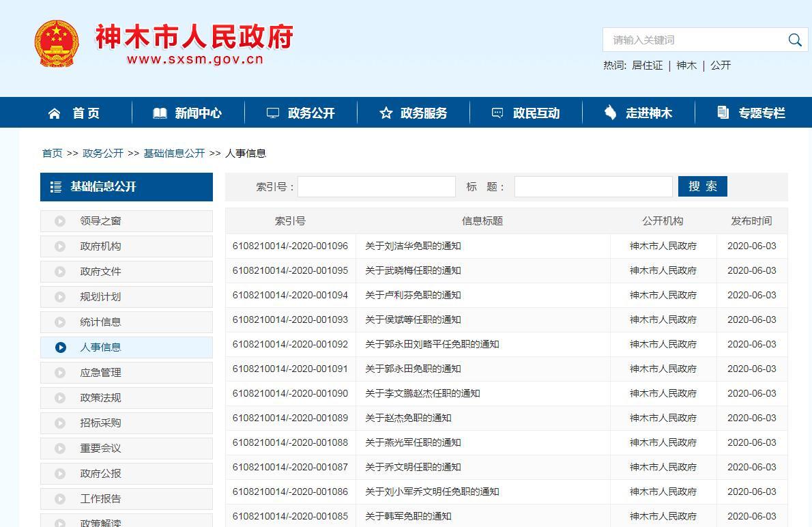Click the arrow icon next to 重要会议
The width and height of the screenshot is (812, 527).
[x=60, y=448]
